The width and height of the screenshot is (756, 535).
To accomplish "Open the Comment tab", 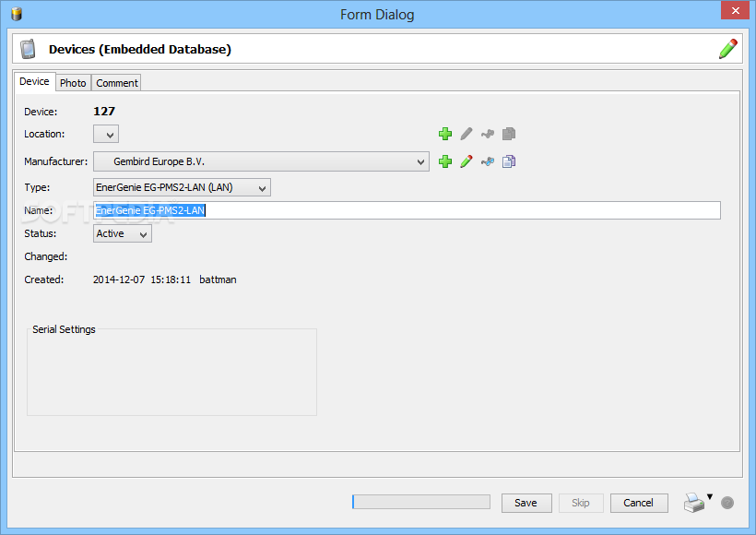I will 117,83.
